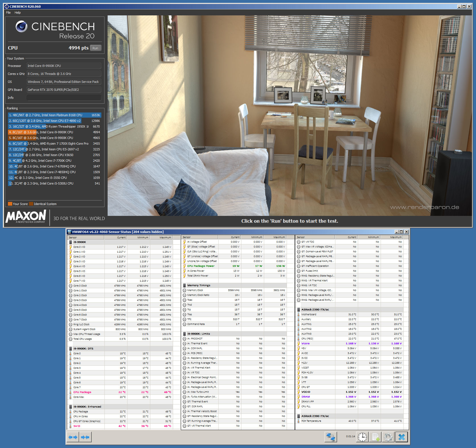The width and height of the screenshot is (476, 448).
Task: Click the clock icon in HWiNFO toolbar
Action: pyautogui.click(x=362, y=437)
